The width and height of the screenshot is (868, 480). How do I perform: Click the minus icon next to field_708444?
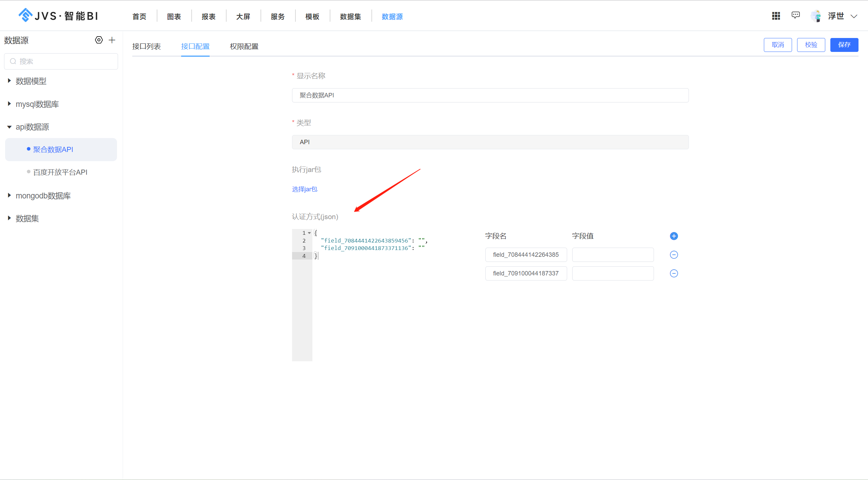[x=674, y=255]
